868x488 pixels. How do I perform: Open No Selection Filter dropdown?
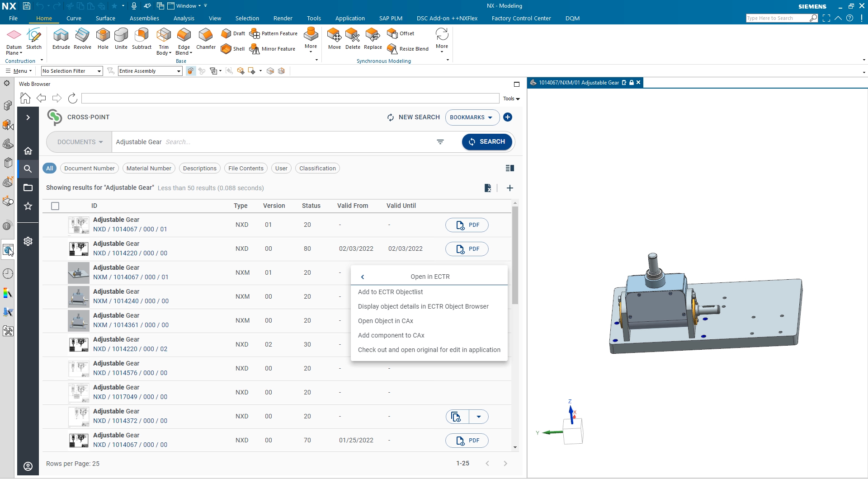point(72,71)
